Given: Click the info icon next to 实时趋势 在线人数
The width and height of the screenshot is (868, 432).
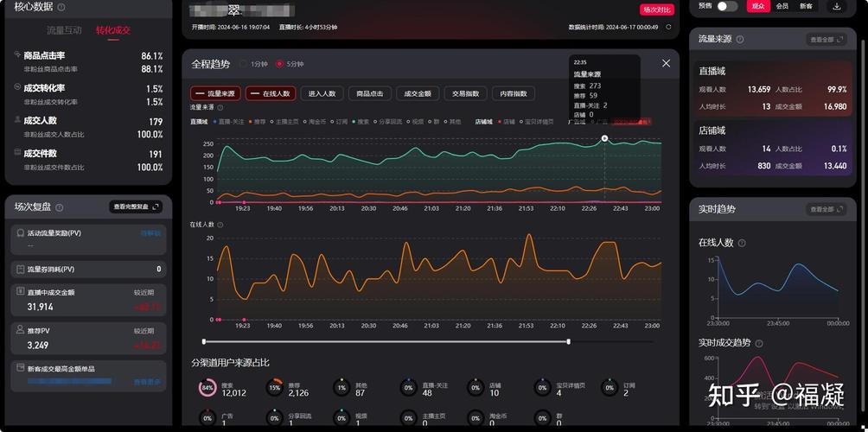Looking at the screenshot, I should (x=742, y=243).
